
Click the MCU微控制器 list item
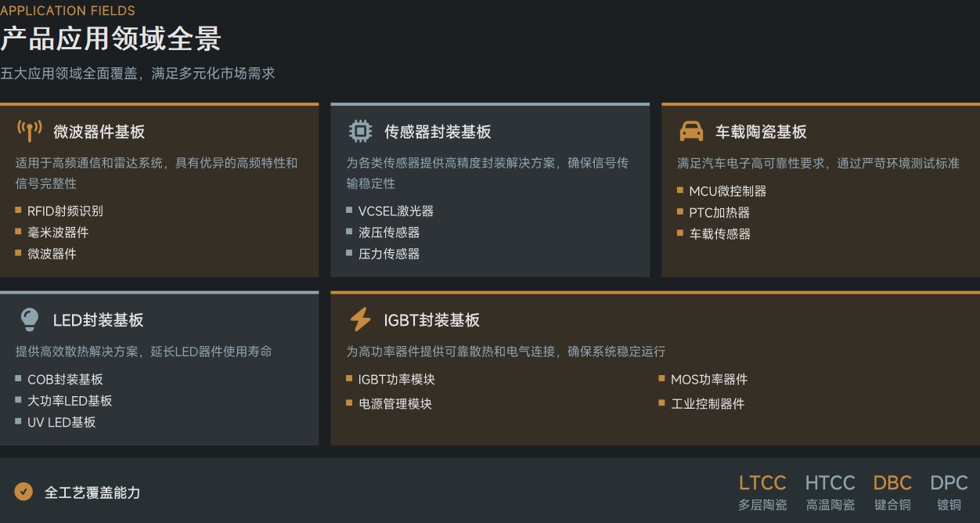(727, 191)
